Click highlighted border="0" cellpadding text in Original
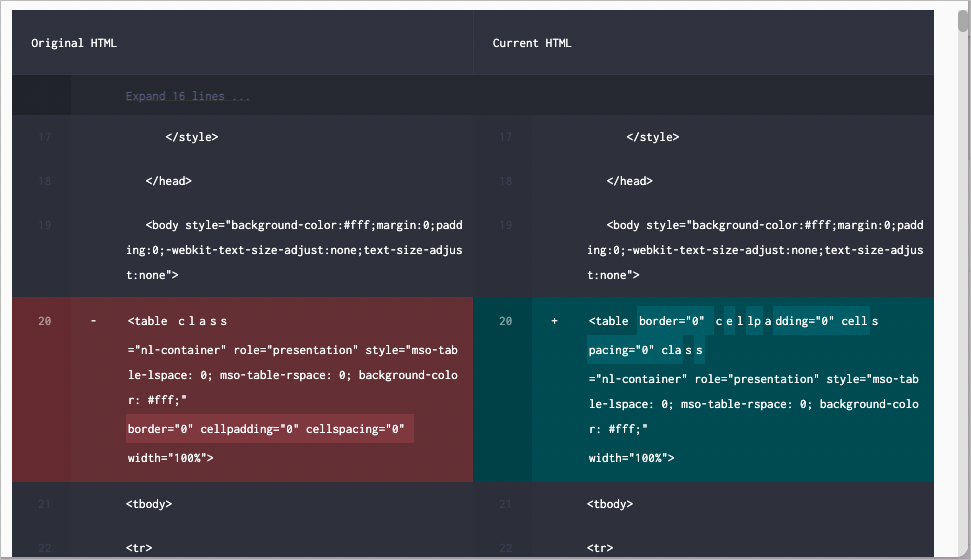Screen dimensions: 971x560 click(269, 429)
